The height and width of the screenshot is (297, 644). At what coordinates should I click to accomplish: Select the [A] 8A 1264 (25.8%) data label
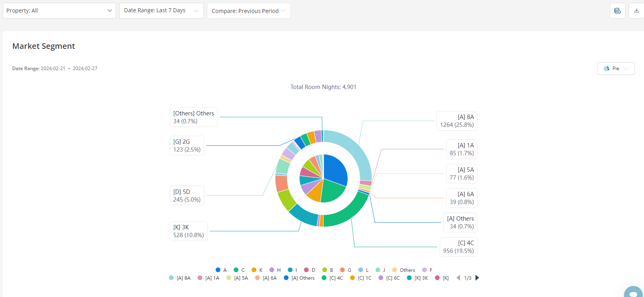457,121
